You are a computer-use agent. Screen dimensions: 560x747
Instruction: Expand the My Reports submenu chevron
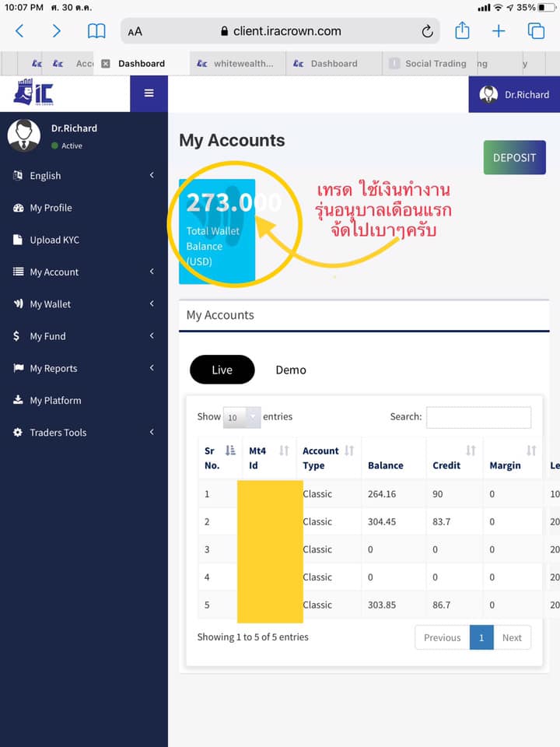click(152, 368)
